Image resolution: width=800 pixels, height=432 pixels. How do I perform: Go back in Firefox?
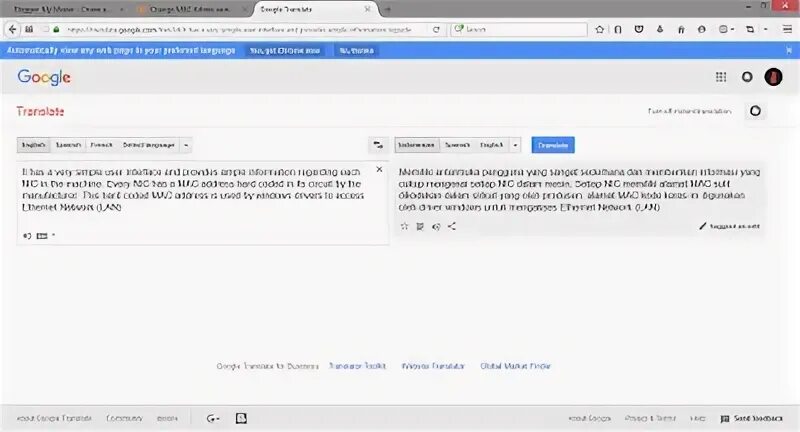point(12,30)
